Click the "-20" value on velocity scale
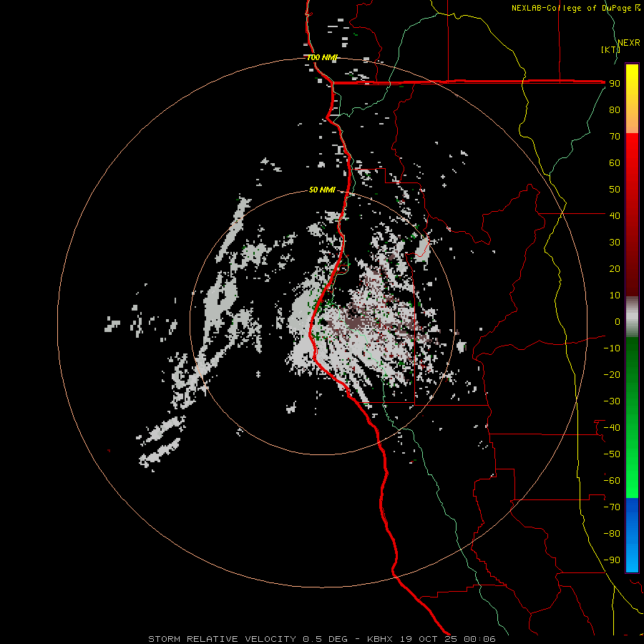The image size is (644, 644). [612, 374]
